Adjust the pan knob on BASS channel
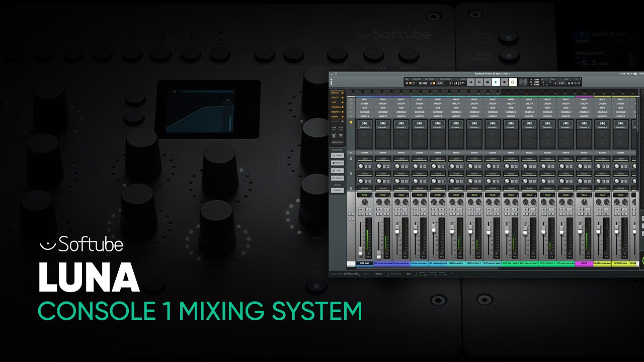The image size is (644, 362). click(584, 202)
